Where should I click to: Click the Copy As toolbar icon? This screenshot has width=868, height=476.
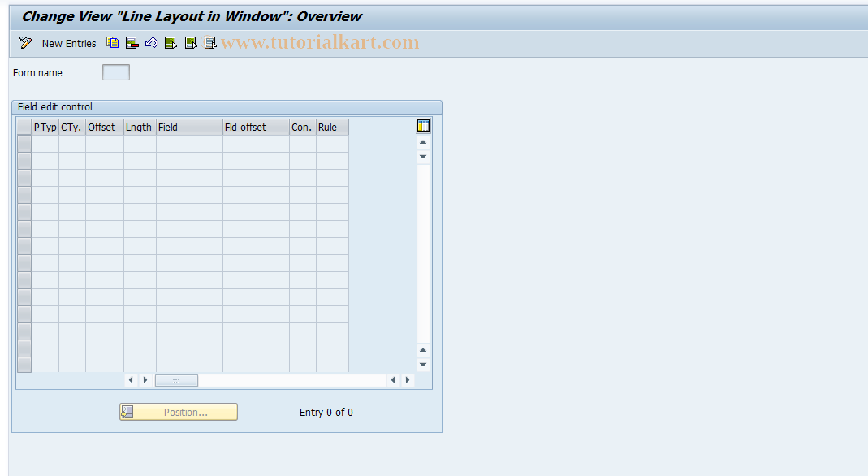tap(112, 42)
